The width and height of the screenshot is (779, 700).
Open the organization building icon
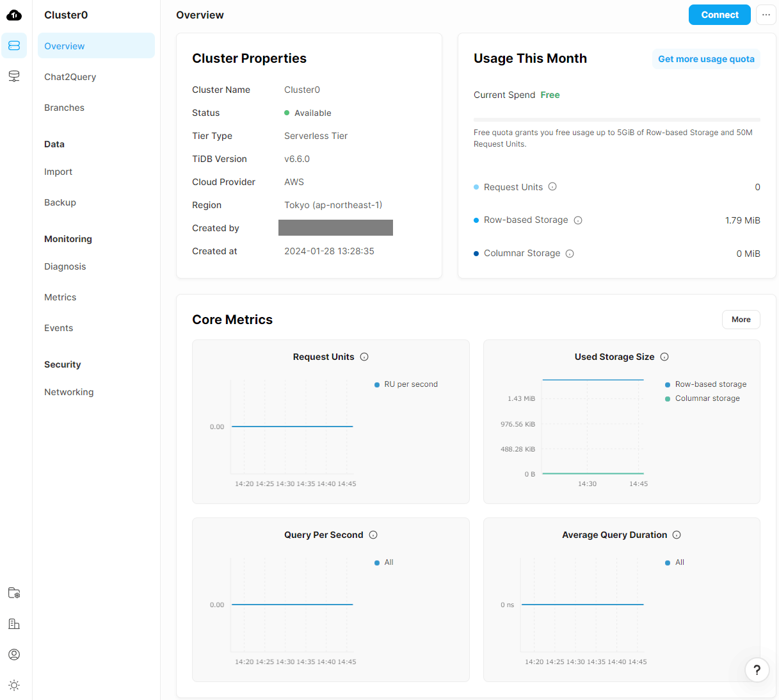point(14,624)
